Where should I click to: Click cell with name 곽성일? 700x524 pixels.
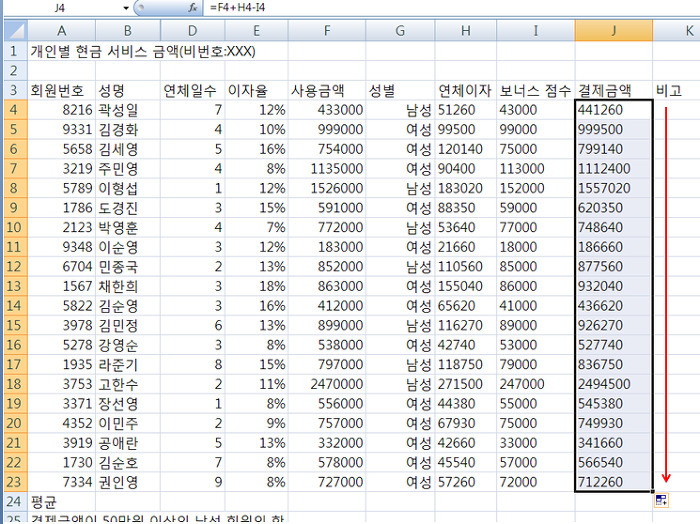[128, 110]
